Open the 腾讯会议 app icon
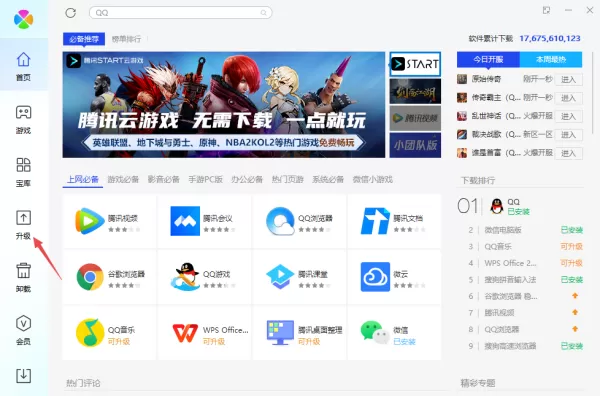600x396 pixels. click(185, 221)
